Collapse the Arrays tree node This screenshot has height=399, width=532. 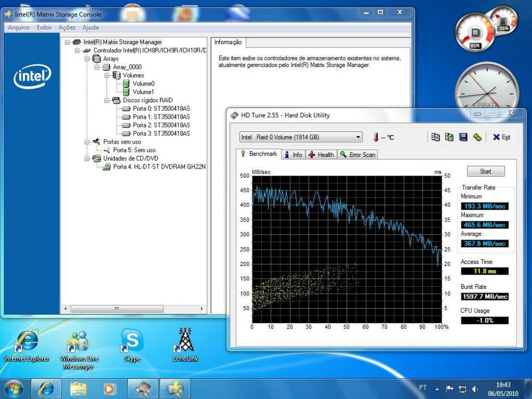click(x=88, y=59)
